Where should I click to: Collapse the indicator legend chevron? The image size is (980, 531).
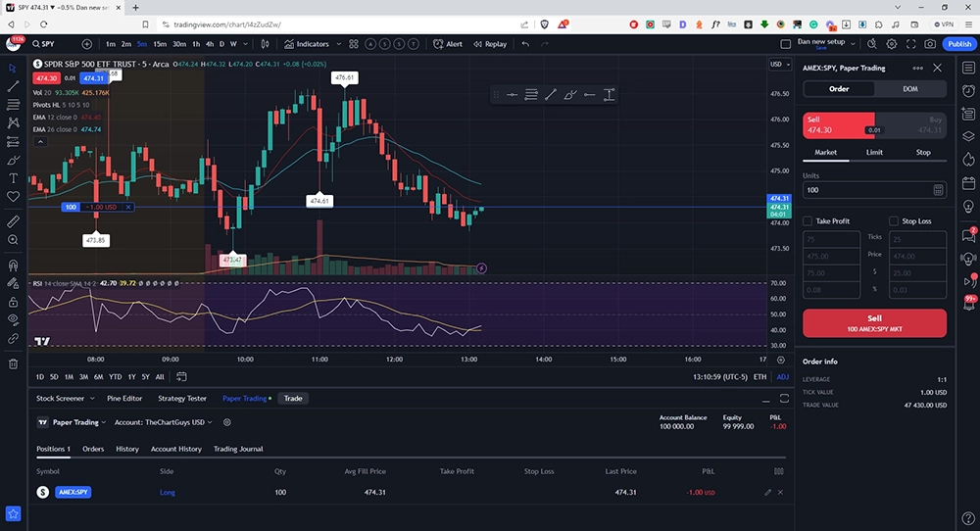tap(40, 142)
